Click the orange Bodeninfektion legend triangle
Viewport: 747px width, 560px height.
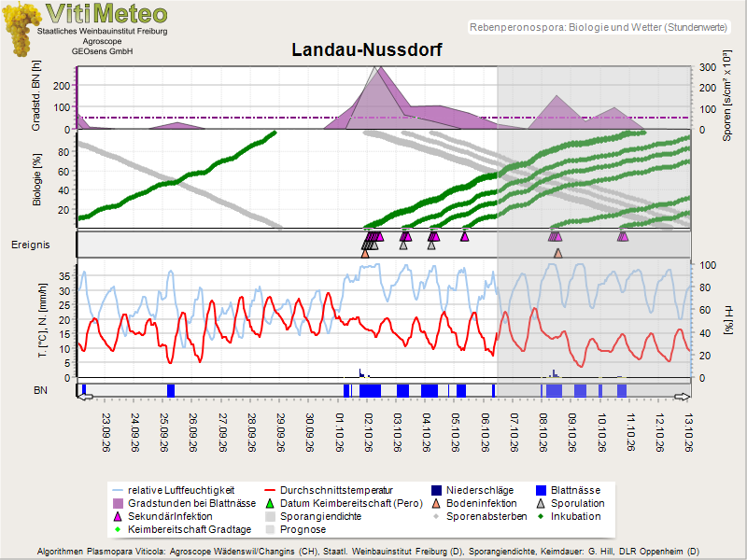[436, 503]
